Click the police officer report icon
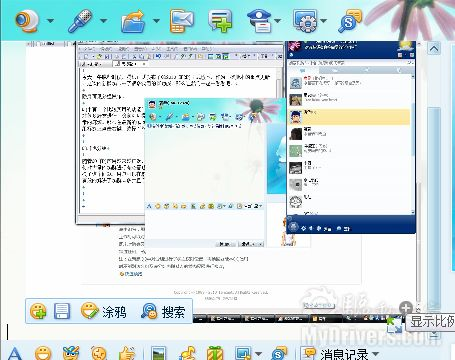 point(260,21)
